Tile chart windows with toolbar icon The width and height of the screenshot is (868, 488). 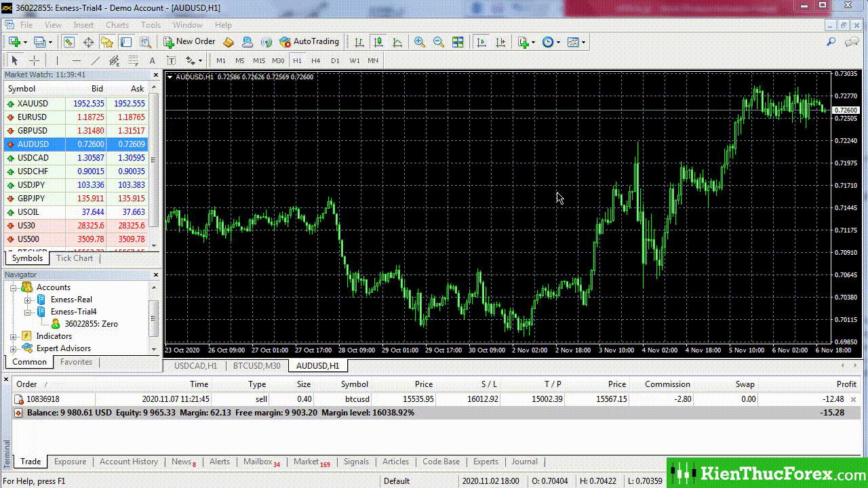(x=458, y=42)
